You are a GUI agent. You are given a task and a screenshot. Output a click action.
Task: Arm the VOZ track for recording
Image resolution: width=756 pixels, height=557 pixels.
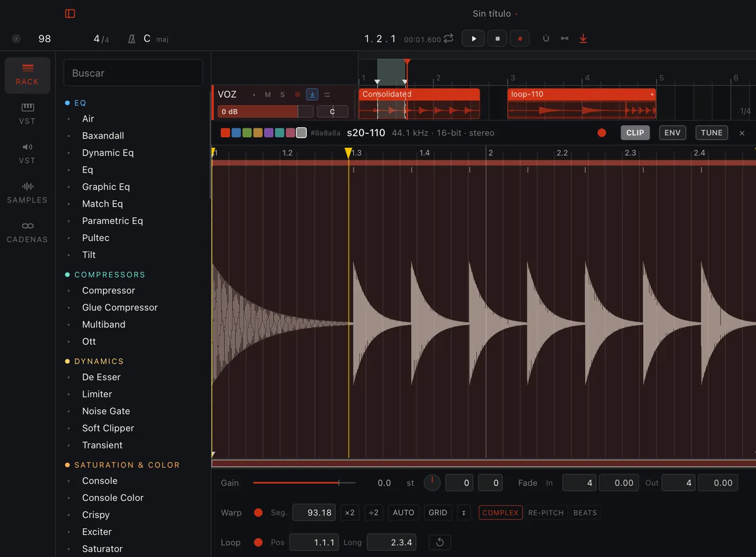(297, 94)
